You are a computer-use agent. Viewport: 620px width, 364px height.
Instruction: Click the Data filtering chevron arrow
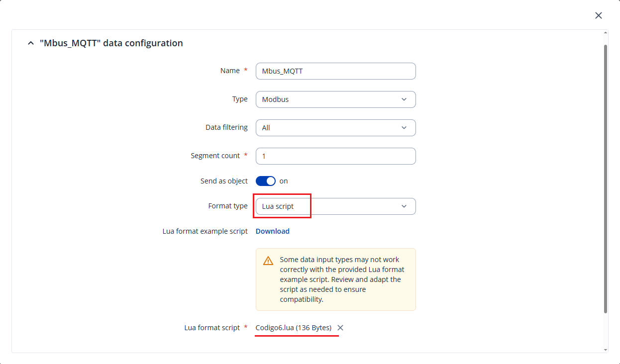pos(404,128)
